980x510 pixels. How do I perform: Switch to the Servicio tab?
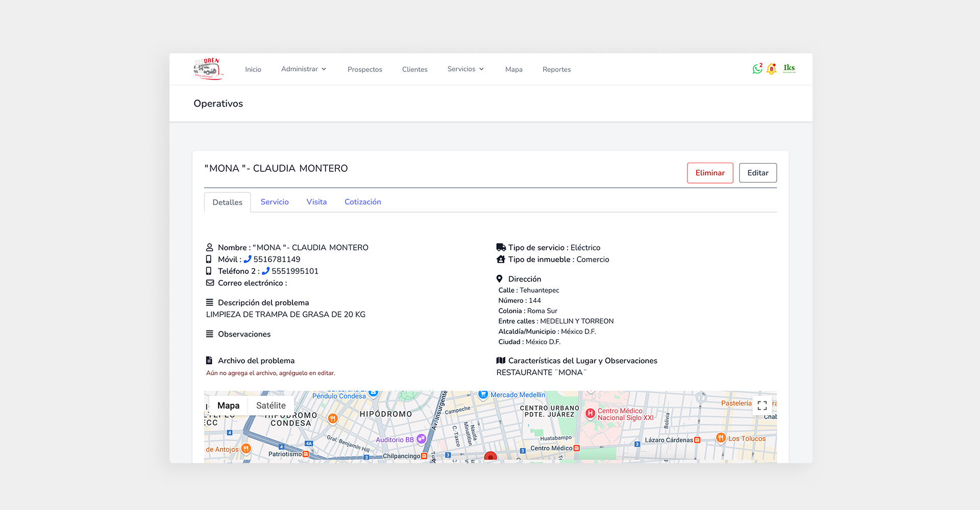coord(275,202)
